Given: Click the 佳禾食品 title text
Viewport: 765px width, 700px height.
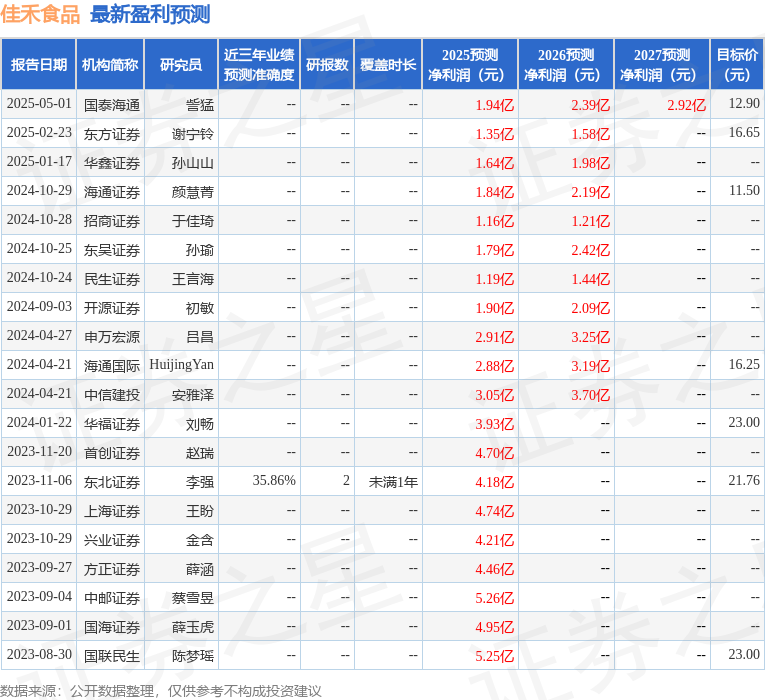Looking at the screenshot, I should pyautogui.click(x=40, y=14).
